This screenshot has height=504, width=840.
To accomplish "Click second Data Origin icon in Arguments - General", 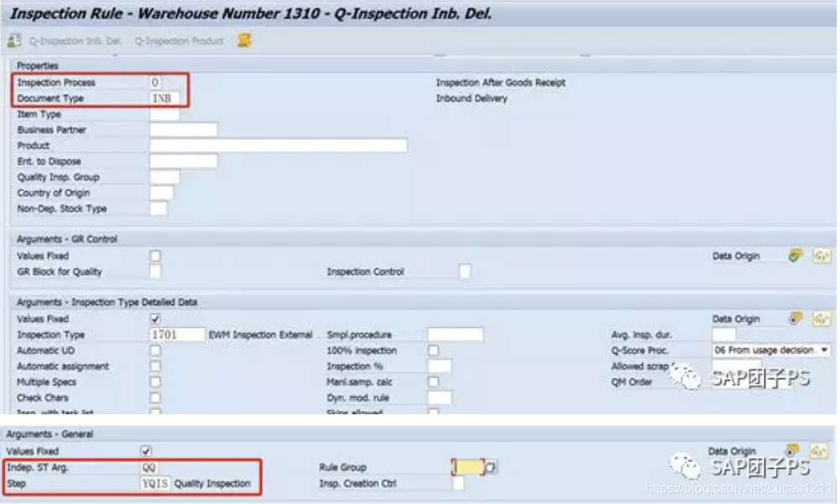I will tap(818, 451).
